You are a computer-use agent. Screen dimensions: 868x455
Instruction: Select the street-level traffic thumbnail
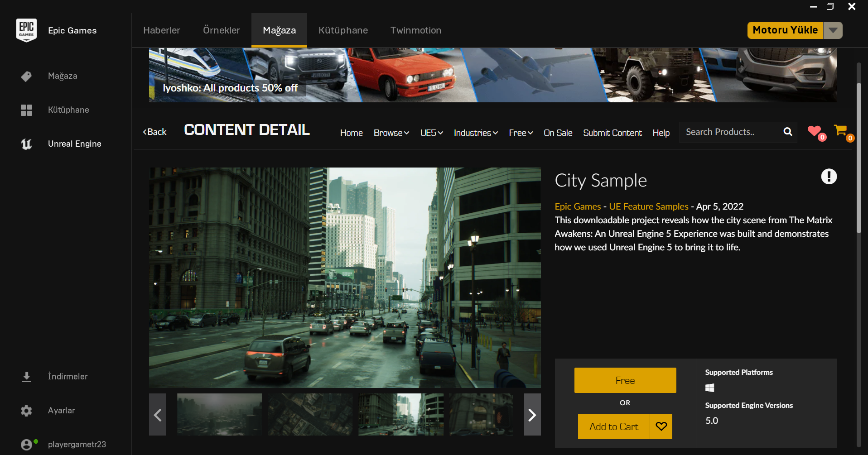tap(401, 414)
